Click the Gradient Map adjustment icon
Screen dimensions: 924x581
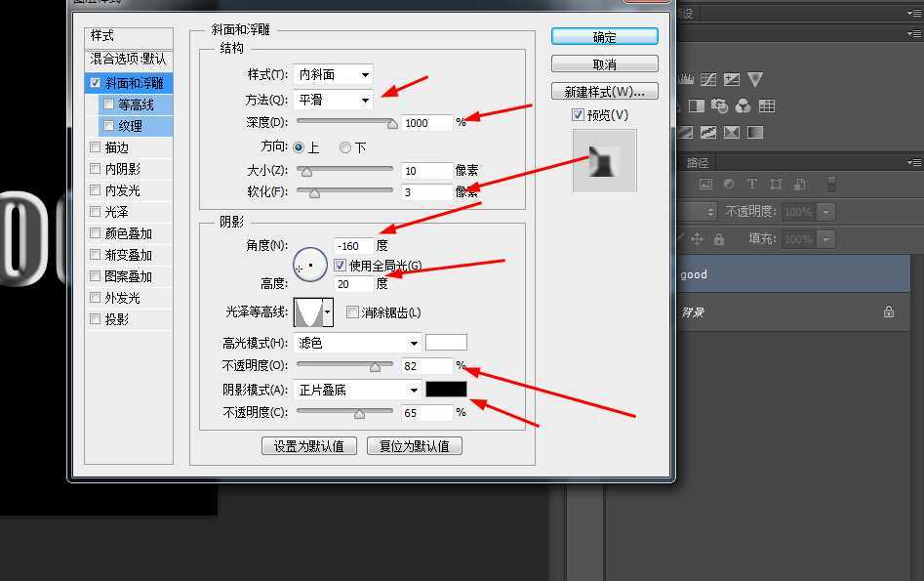[x=755, y=132]
